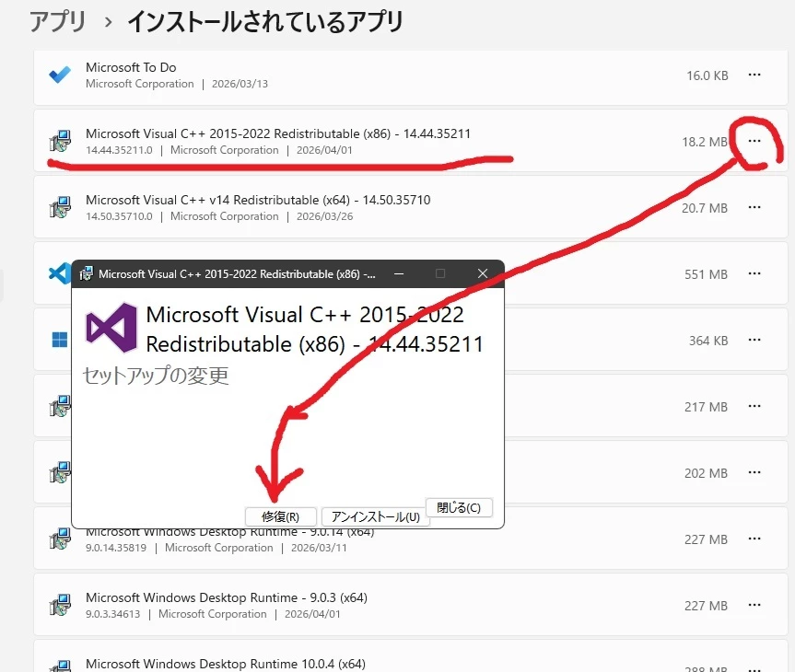Click the setup dialog title bar icon
This screenshot has height=672, width=795.
tap(87, 273)
